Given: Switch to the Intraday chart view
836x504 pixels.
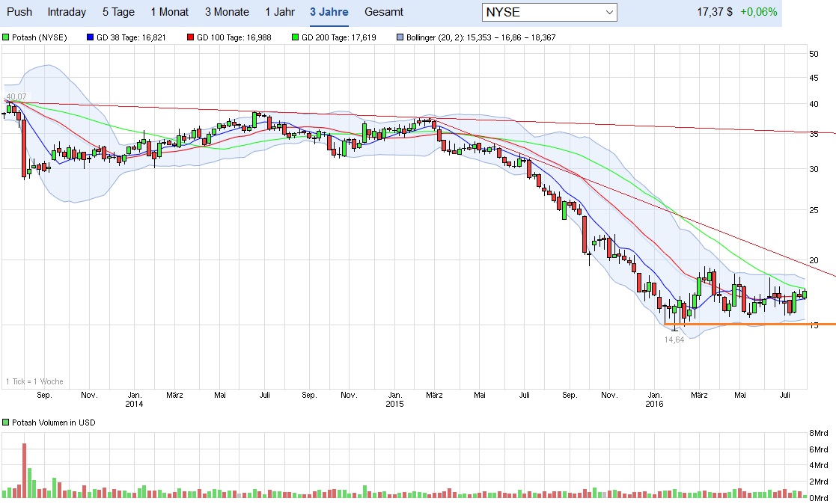Looking at the screenshot, I should point(67,12).
